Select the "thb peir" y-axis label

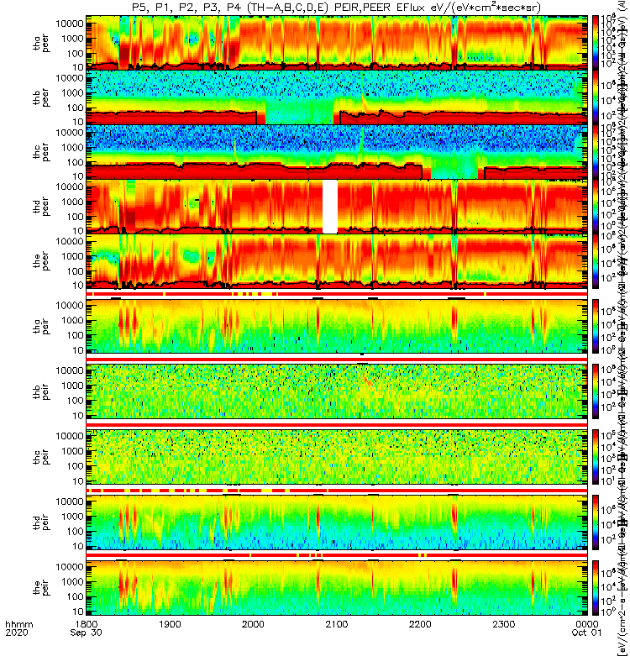tap(41, 391)
